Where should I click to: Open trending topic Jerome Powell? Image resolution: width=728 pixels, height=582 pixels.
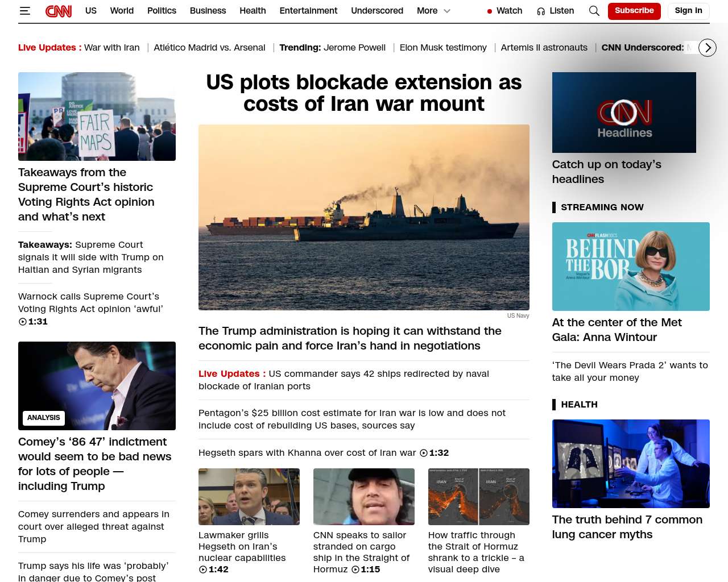point(355,48)
